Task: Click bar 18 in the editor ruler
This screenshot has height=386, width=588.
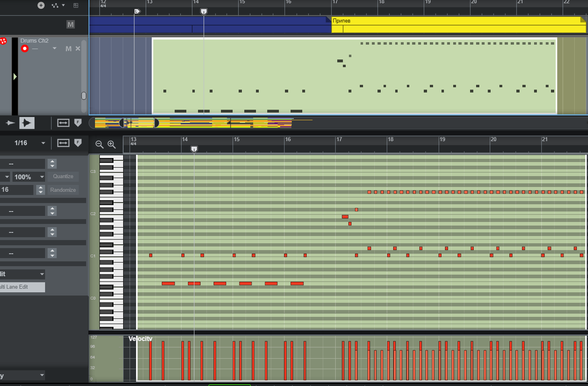Action: pyautogui.click(x=390, y=140)
